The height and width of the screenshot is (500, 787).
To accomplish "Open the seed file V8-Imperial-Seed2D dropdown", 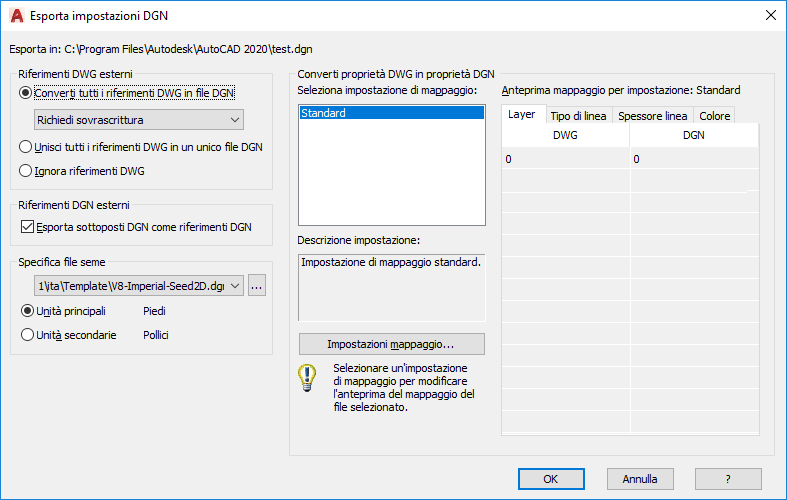I will click(x=139, y=286).
